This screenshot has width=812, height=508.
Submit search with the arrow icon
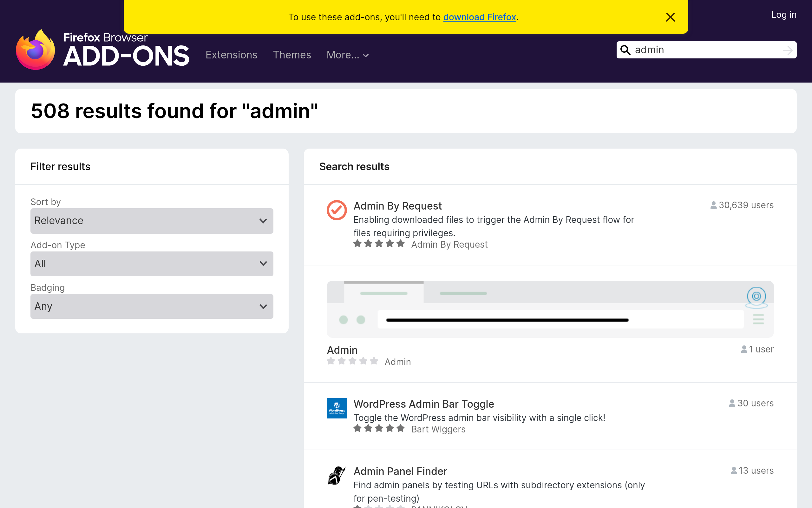click(787, 50)
